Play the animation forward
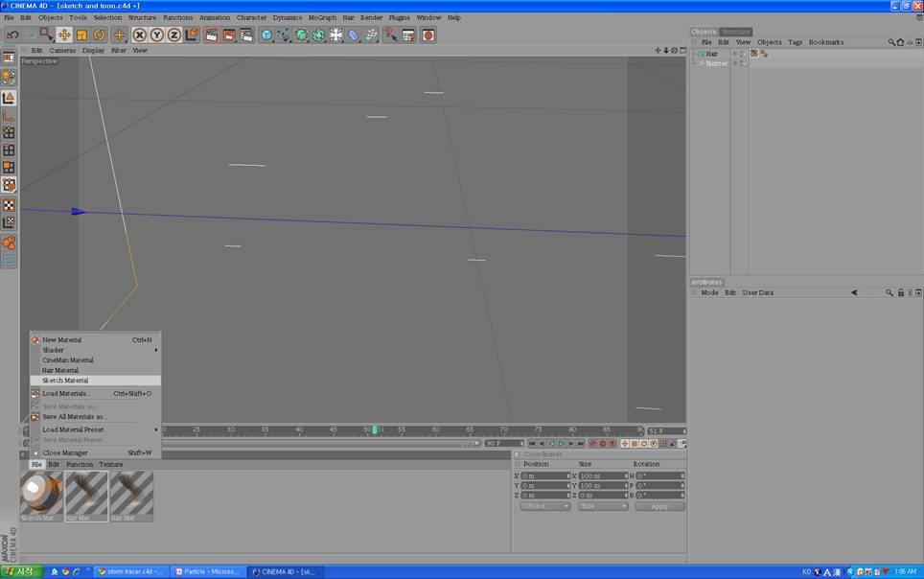The image size is (924, 579). pos(561,444)
